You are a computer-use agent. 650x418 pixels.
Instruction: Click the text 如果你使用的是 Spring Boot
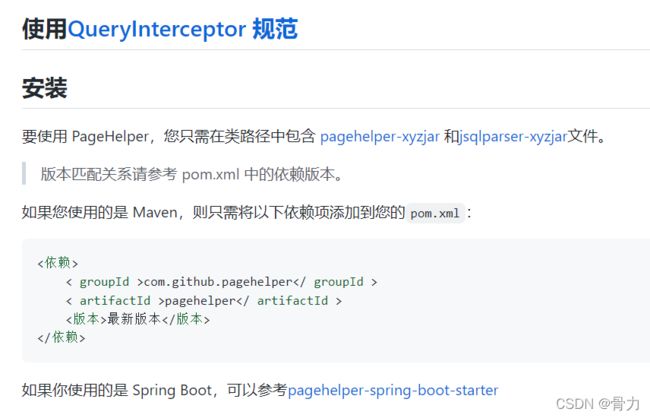[117, 390]
